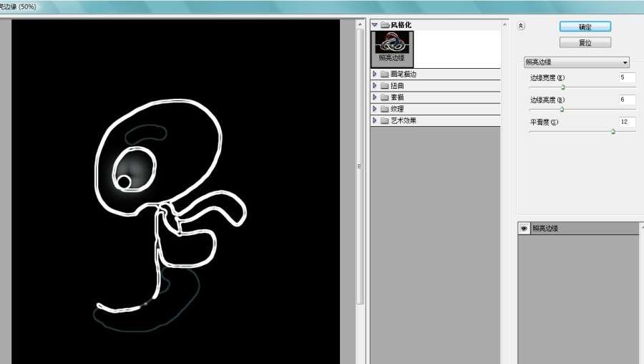Click the 边缘亮度 slider handle
The image size is (644, 364).
pyautogui.click(x=562, y=110)
